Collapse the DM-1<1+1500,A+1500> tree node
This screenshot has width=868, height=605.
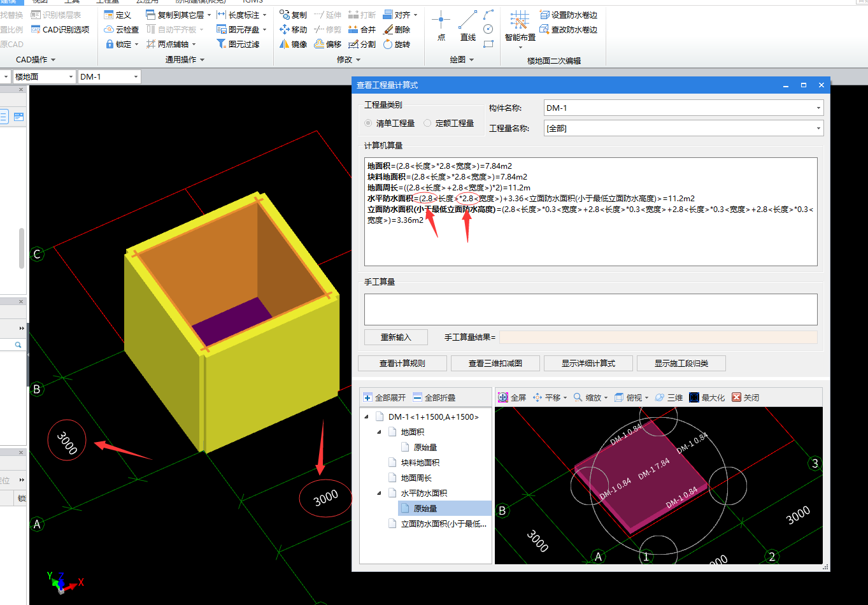point(367,416)
